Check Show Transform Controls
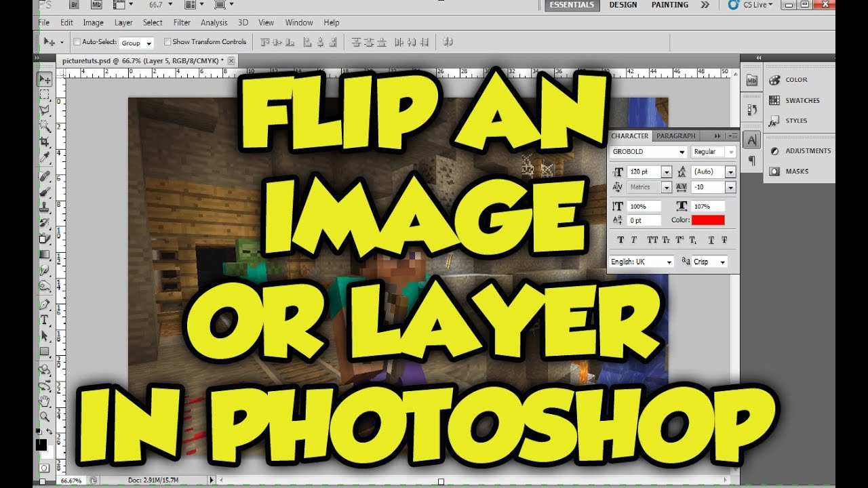Screen dimensions: 868x488 click(x=167, y=41)
